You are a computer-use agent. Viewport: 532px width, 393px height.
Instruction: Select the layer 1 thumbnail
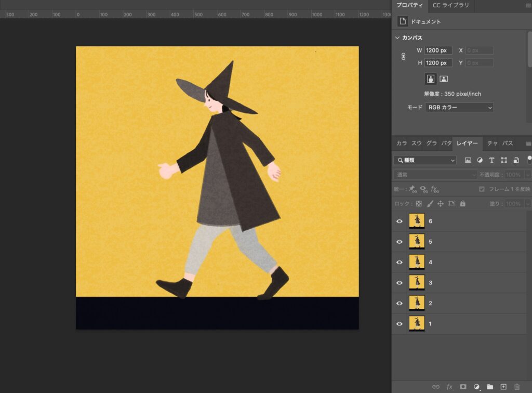pyautogui.click(x=417, y=324)
